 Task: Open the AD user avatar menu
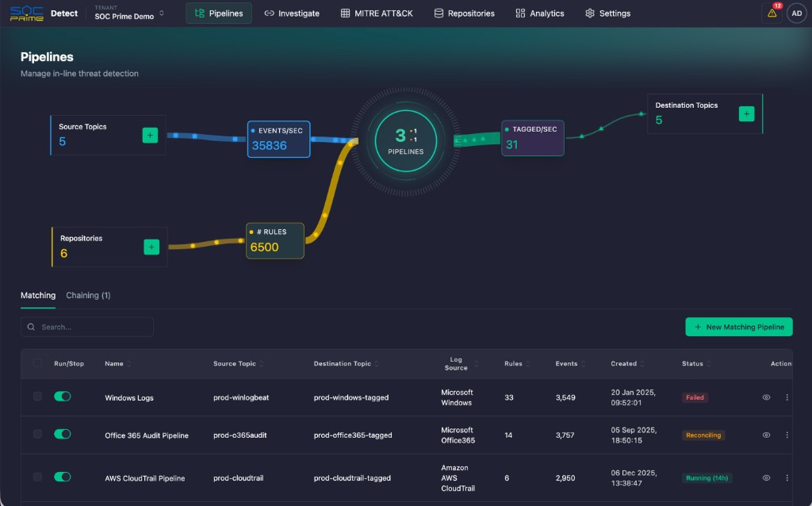coord(796,13)
